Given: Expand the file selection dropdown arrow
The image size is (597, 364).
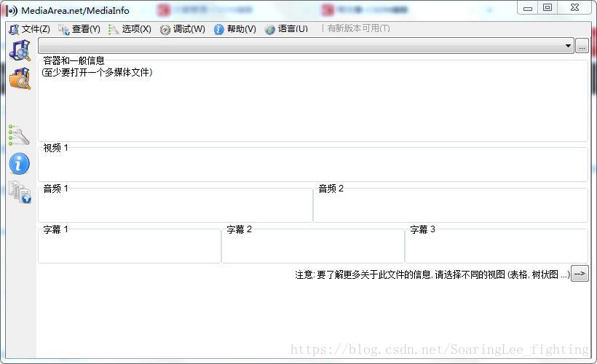Looking at the screenshot, I should pos(568,46).
